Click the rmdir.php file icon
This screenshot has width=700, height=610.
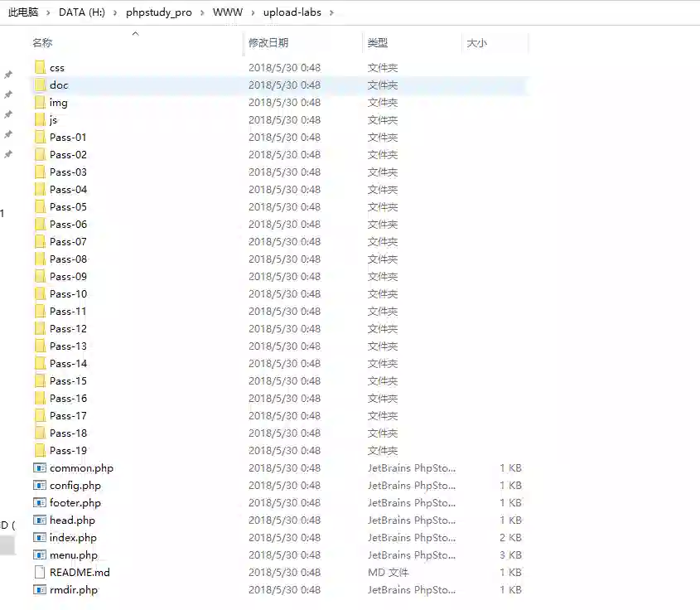(40, 590)
